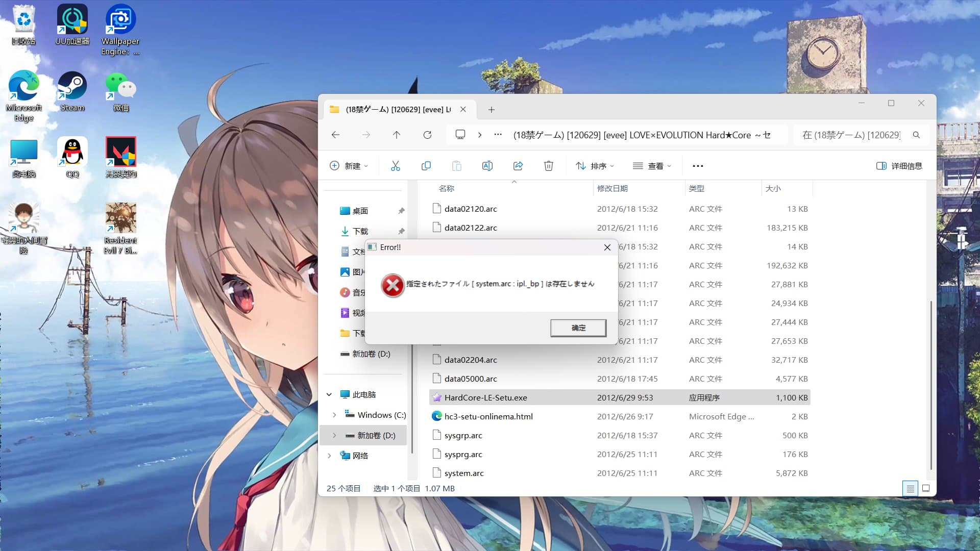Click the Cut scissors icon

(x=396, y=166)
